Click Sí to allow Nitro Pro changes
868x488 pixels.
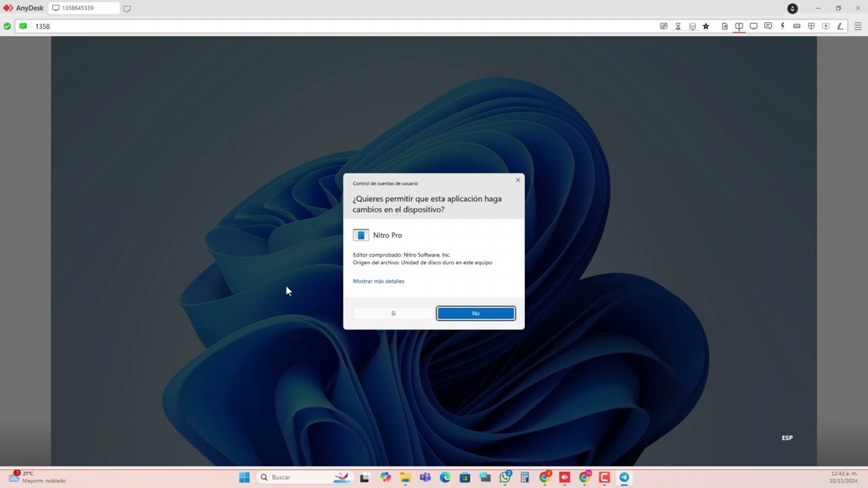[393, 313]
